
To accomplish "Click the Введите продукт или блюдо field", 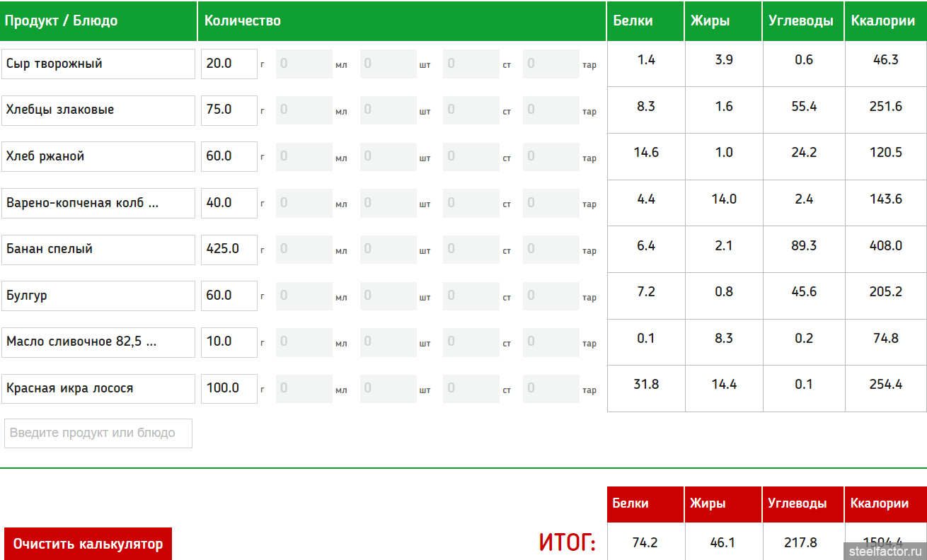I will point(98,433).
